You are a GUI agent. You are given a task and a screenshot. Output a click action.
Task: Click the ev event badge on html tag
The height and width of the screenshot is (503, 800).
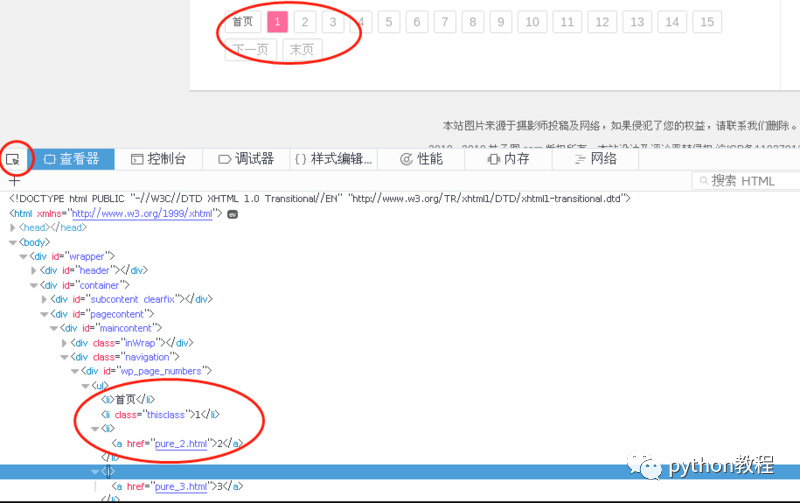(x=232, y=214)
